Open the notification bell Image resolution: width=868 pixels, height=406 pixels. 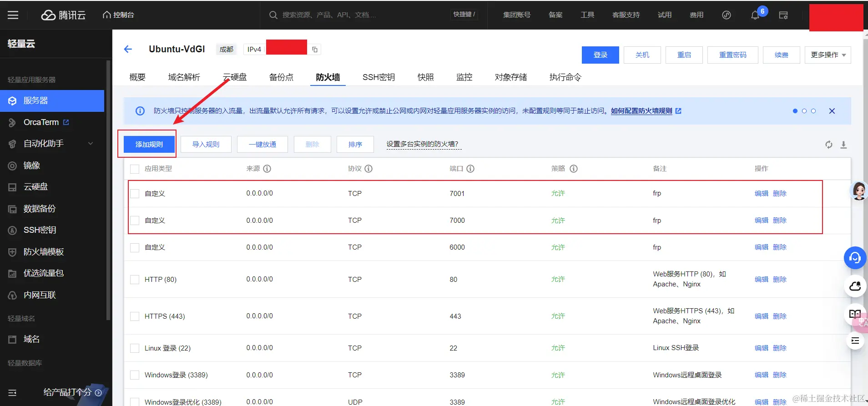pos(755,15)
